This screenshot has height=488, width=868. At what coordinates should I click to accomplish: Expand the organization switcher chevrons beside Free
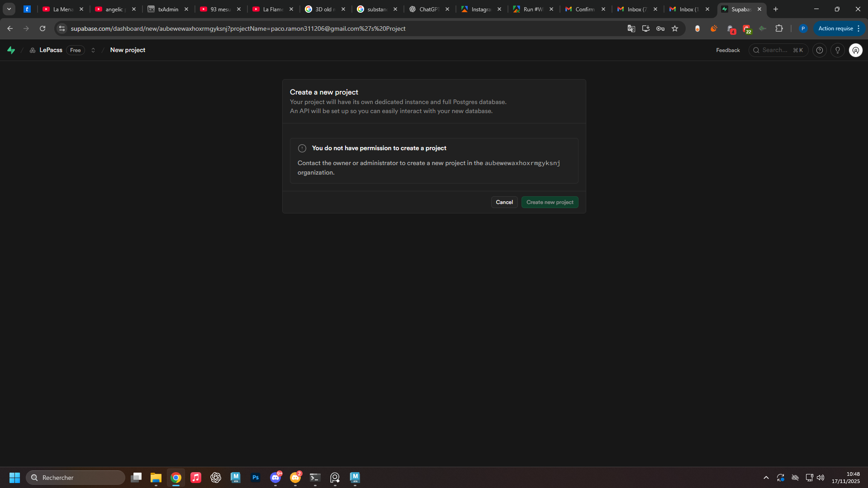click(93, 50)
